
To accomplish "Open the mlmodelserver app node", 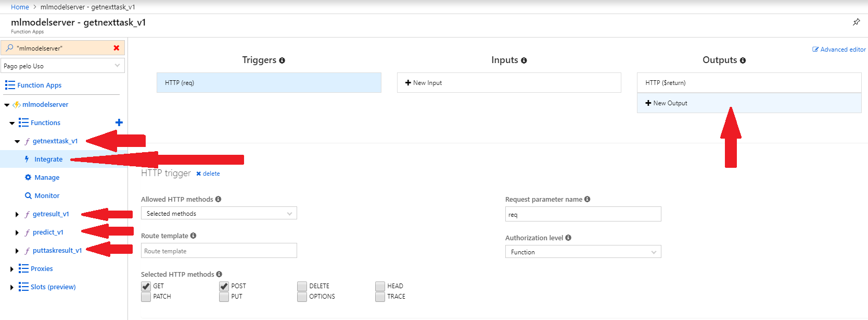I will (45, 104).
